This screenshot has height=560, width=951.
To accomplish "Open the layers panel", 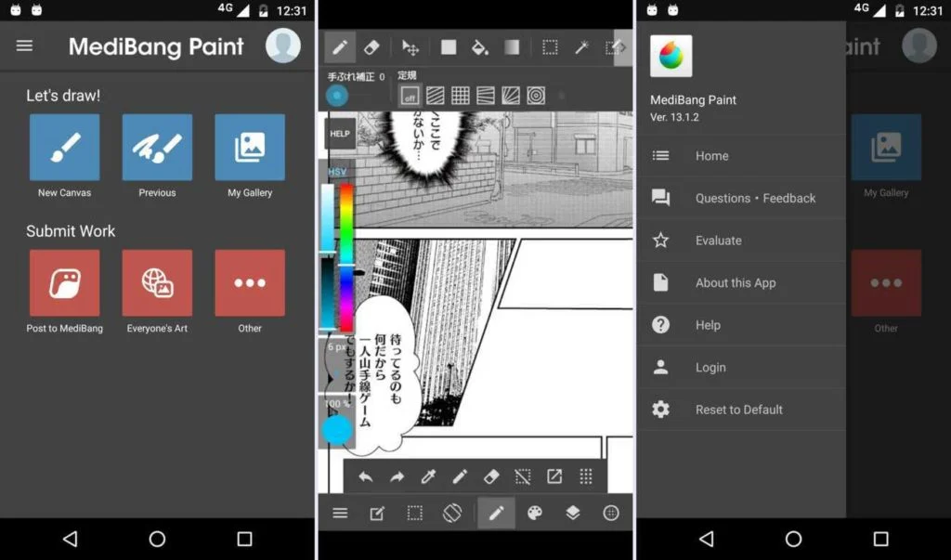I will (x=572, y=513).
